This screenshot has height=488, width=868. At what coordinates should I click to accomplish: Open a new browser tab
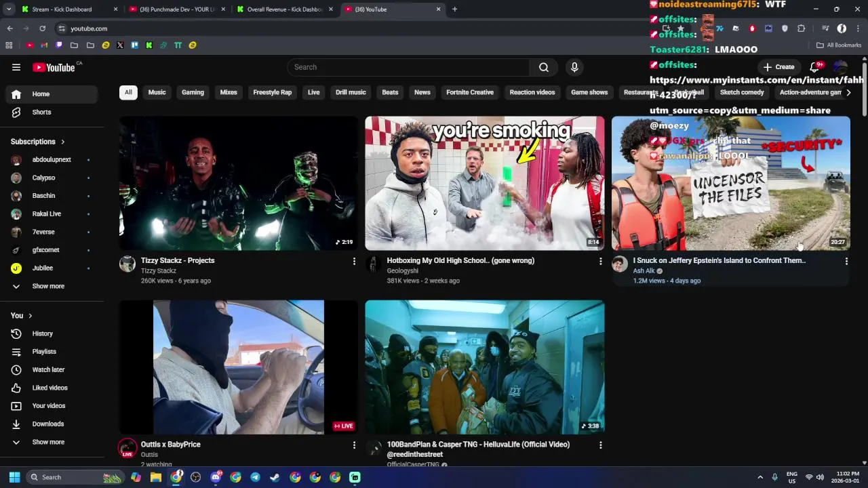pos(454,9)
